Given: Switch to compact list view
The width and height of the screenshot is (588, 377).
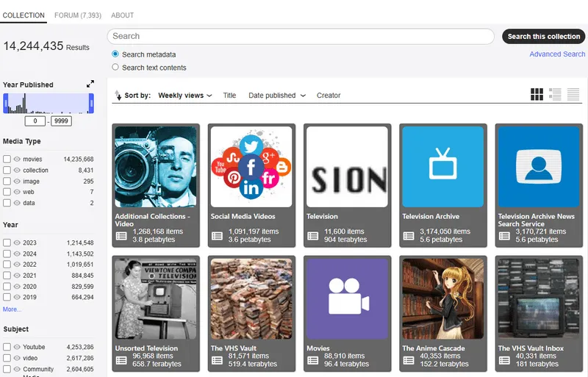Looking at the screenshot, I should pos(573,94).
